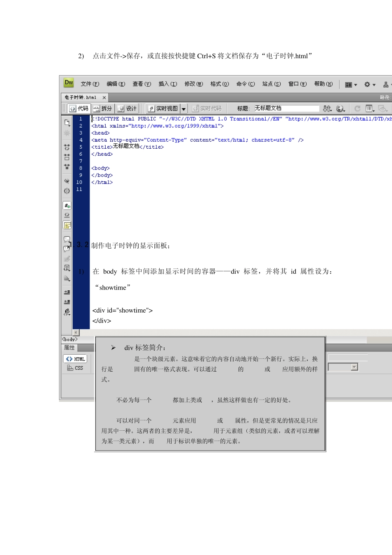Open the 帮助(H) menu
The width and height of the screenshot is (392, 555).
pyautogui.click(x=324, y=84)
